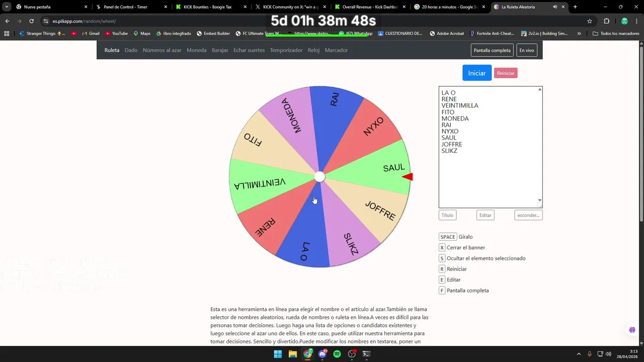Open a new tab with the plus icon
This screenshot has height=362, width=644.
[575, 7]
